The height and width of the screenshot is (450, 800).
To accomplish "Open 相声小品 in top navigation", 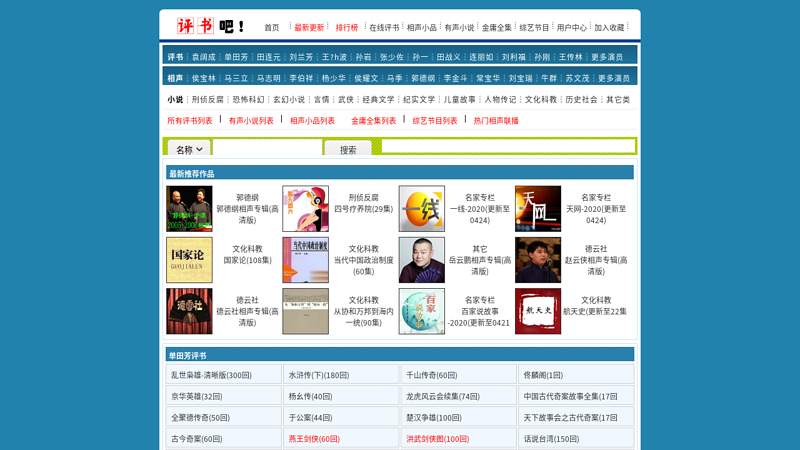I will [x=421, y=28].
